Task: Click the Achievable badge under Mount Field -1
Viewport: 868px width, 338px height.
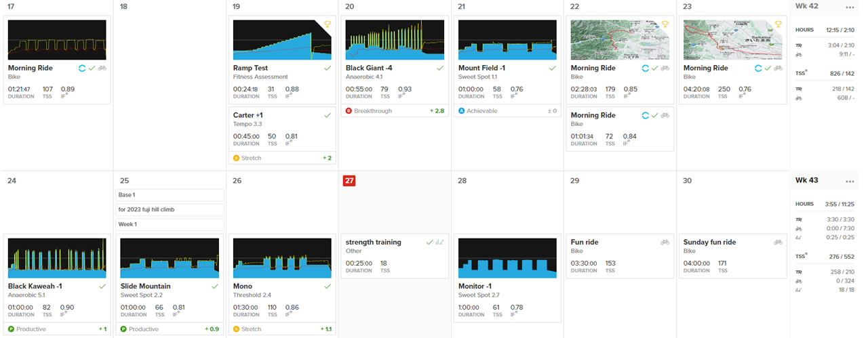Action: point(481,110)
